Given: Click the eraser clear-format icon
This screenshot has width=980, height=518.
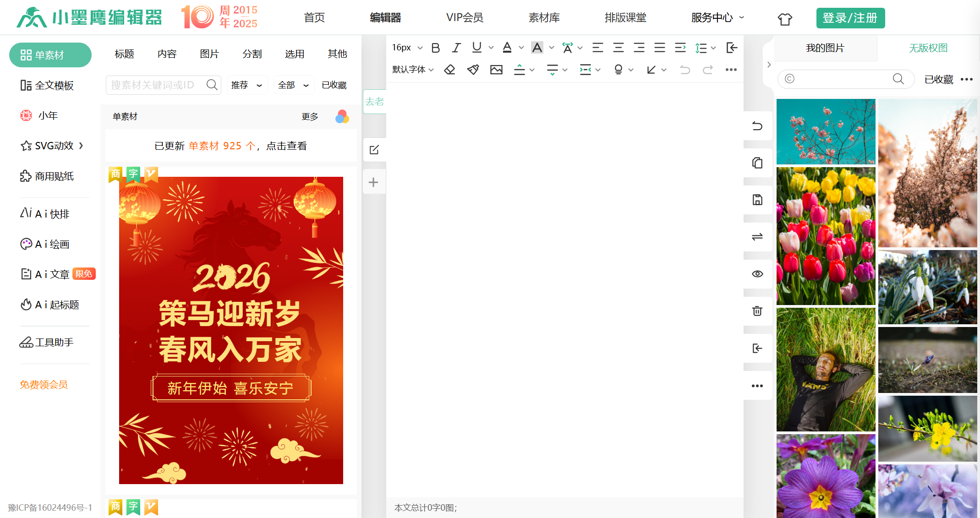Looking at the screenshot, I should click(x=449, y=70).
